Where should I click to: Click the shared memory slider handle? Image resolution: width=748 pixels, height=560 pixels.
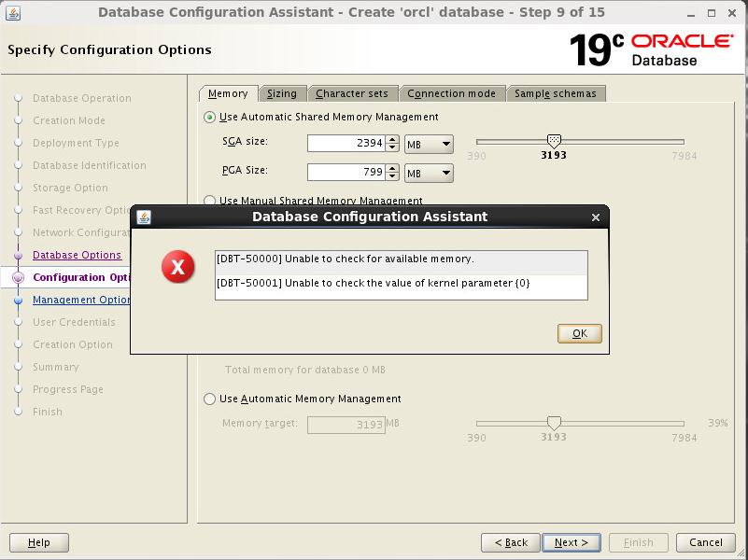point(554,140)
